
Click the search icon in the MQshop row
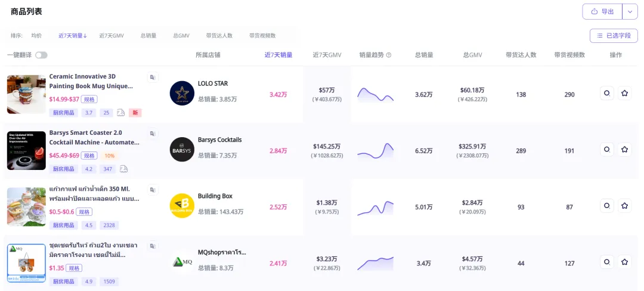click(x=606, y=262)
